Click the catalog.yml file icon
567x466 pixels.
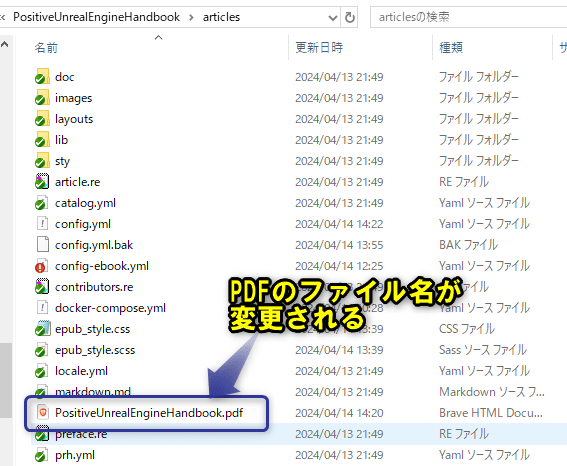(42, 203)
